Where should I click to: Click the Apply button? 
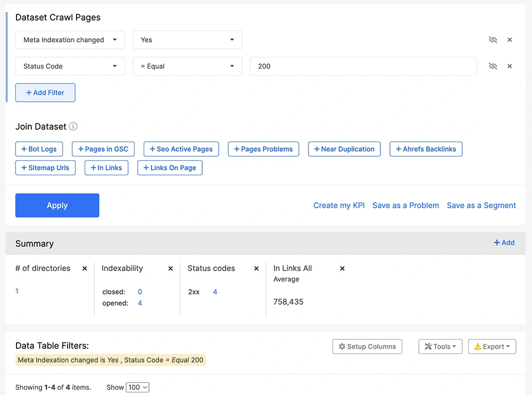tap(57, 205)
